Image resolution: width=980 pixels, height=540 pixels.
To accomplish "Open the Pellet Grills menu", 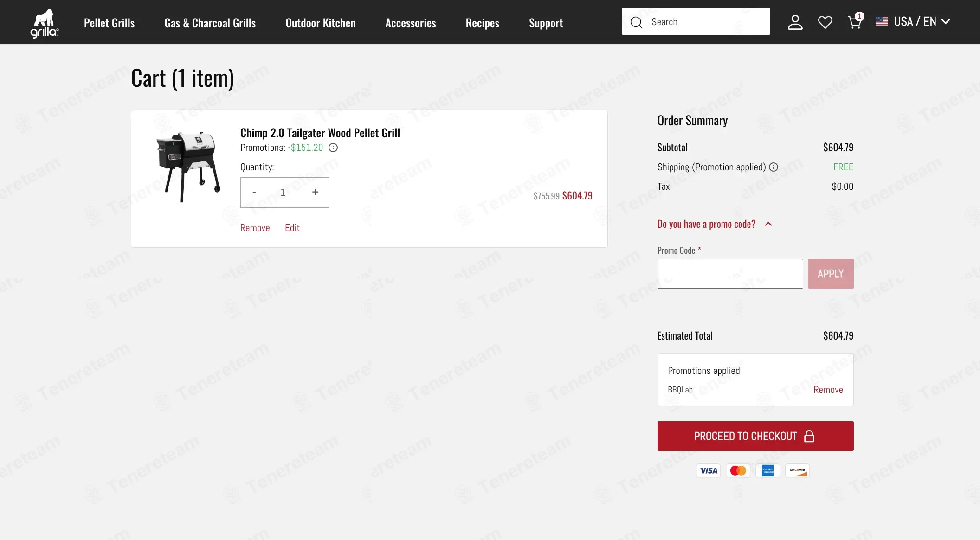I will coord(109,23).
